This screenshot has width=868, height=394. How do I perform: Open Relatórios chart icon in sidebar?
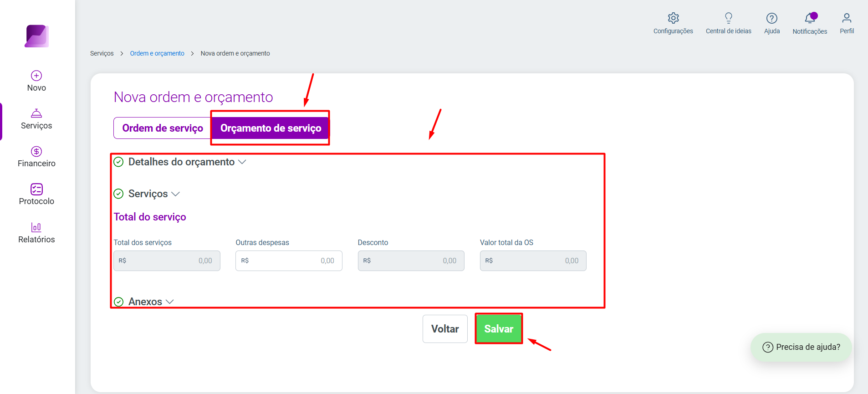point(36,227)
